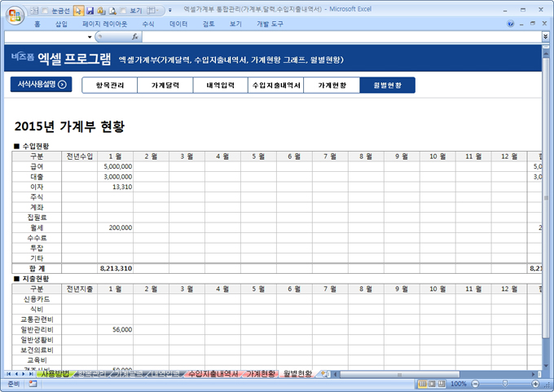
Task: Toggle the 눈금선 gridlines checkbox
Action: (44, 11)
